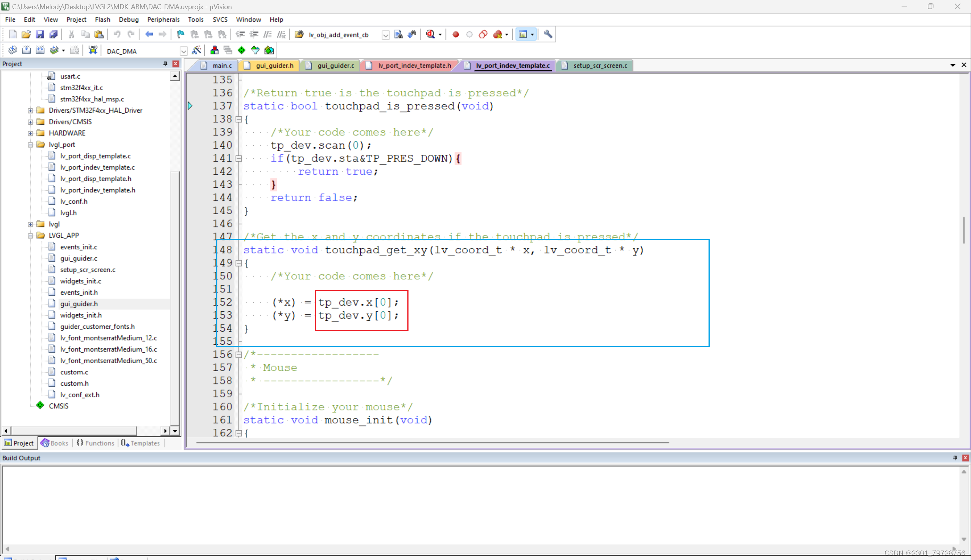971x560 pixels.
Task: Disable all breakpoints in program
Action: click(483, 34)
